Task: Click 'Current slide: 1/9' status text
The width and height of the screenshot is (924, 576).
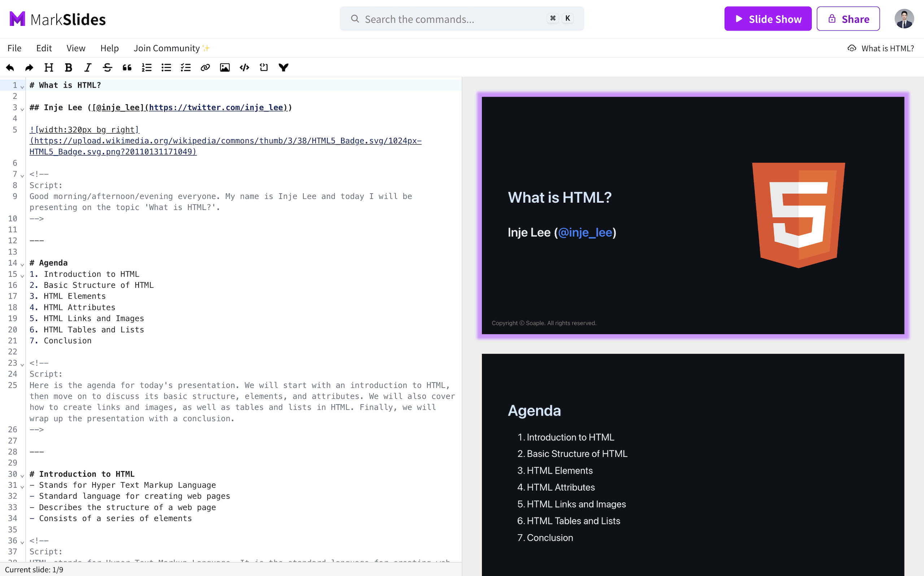Action: pos(34,570)
